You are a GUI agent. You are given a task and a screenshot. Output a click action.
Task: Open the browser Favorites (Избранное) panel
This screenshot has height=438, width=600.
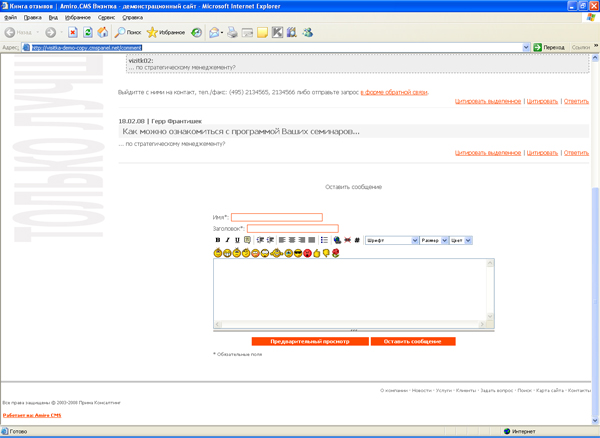point(166,32)
